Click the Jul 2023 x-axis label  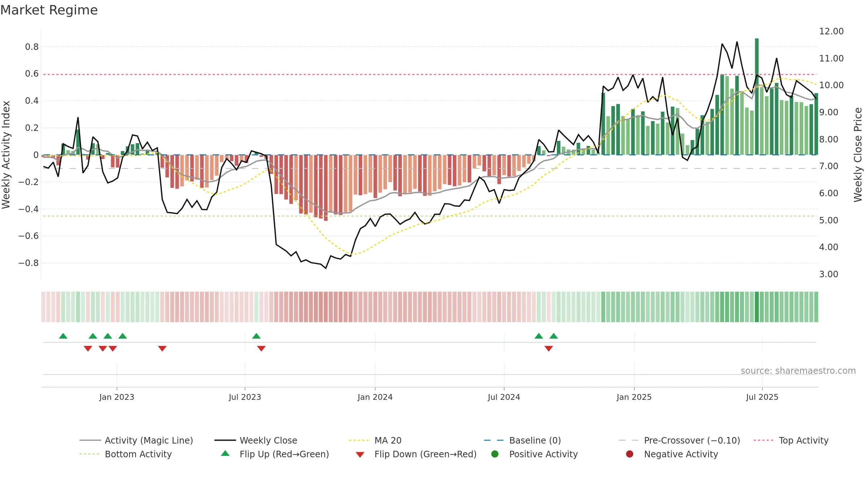245,397
